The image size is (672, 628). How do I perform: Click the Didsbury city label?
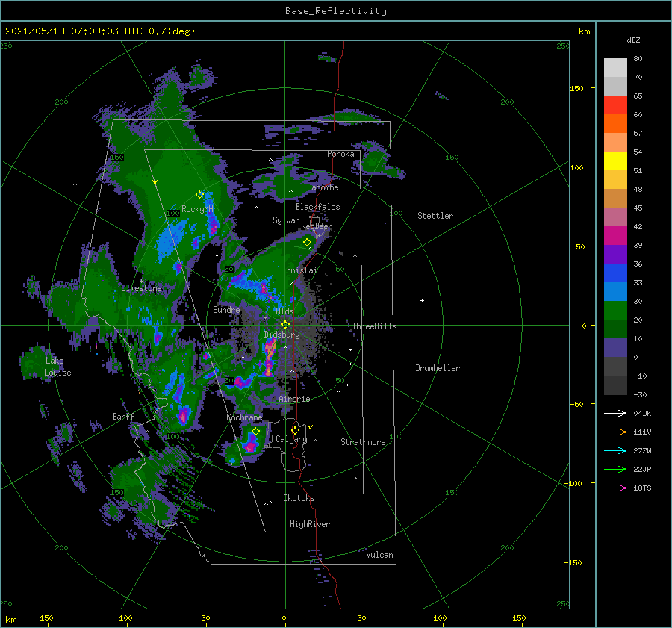[x=281, y=335]
